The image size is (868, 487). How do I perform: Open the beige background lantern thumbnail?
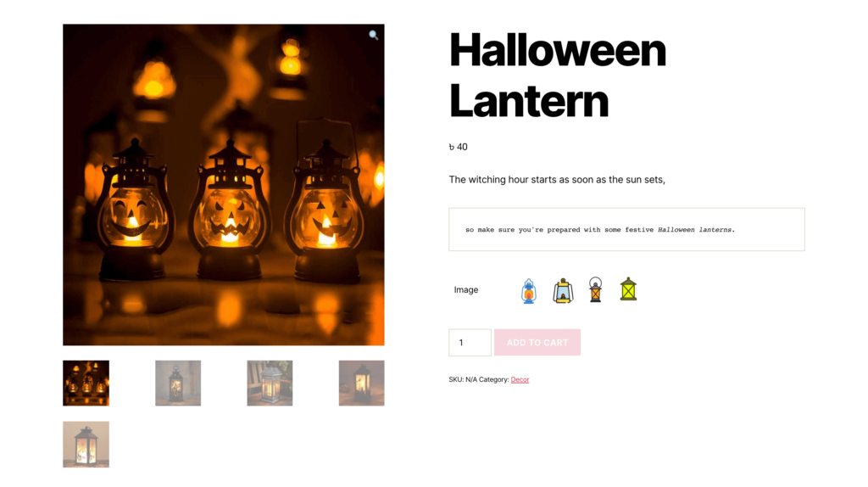click(x=86, y=445)
